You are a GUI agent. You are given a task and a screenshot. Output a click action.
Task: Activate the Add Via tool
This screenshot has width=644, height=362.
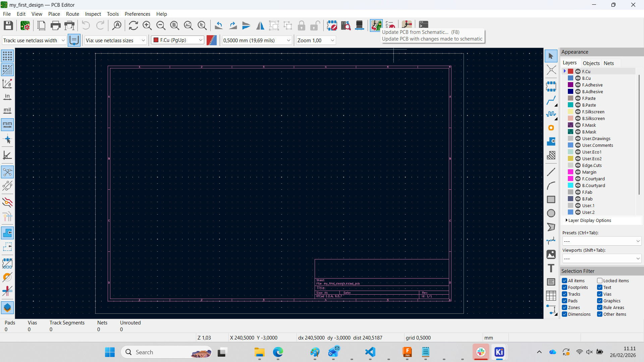(x=551, y=128)
